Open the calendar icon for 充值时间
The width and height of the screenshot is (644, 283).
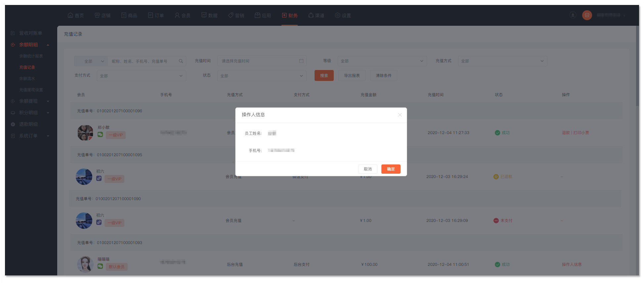click(301, 61)
